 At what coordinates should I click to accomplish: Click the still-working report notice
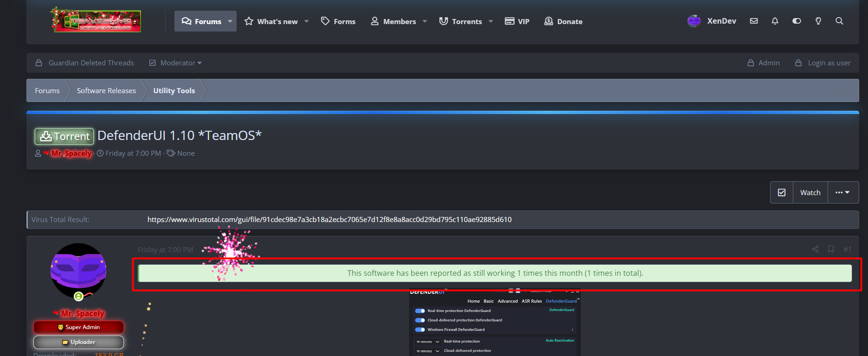click(495, 273)
